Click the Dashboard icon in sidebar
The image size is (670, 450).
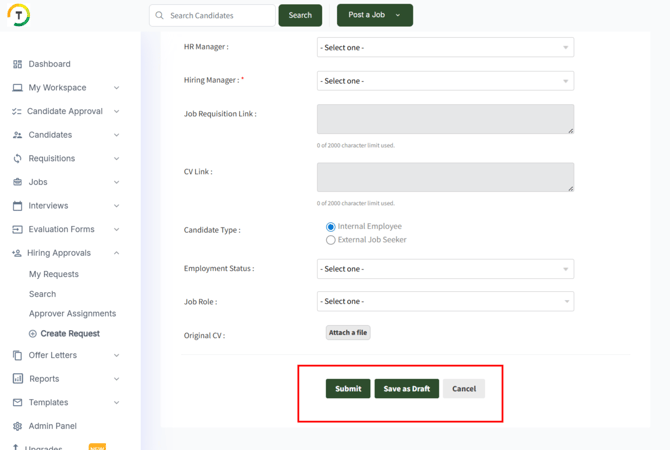(x=17, y=64)
